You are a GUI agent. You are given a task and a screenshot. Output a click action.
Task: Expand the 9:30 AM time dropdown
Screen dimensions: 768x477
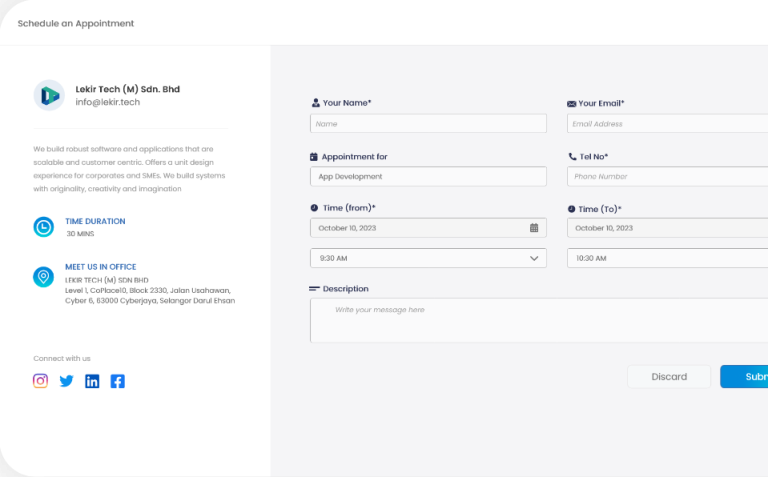point(534,258)
